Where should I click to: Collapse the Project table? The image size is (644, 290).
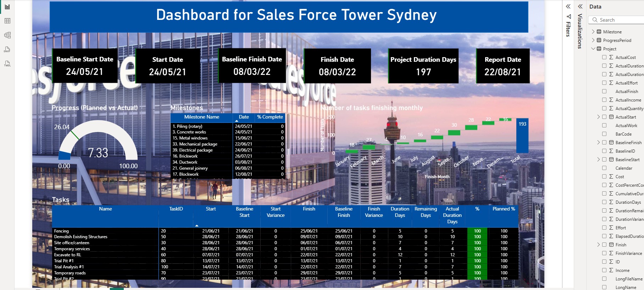(x=593, y=49)
